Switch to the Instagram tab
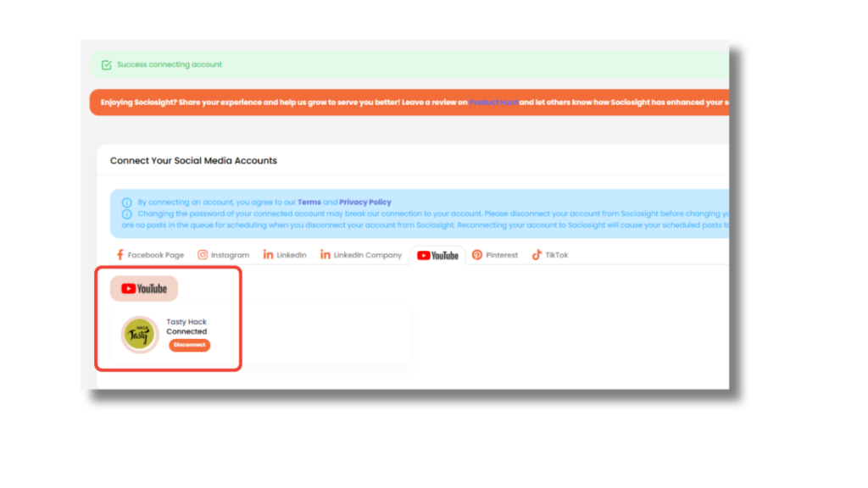Screen dimensions: 868x488 (224, 255)
